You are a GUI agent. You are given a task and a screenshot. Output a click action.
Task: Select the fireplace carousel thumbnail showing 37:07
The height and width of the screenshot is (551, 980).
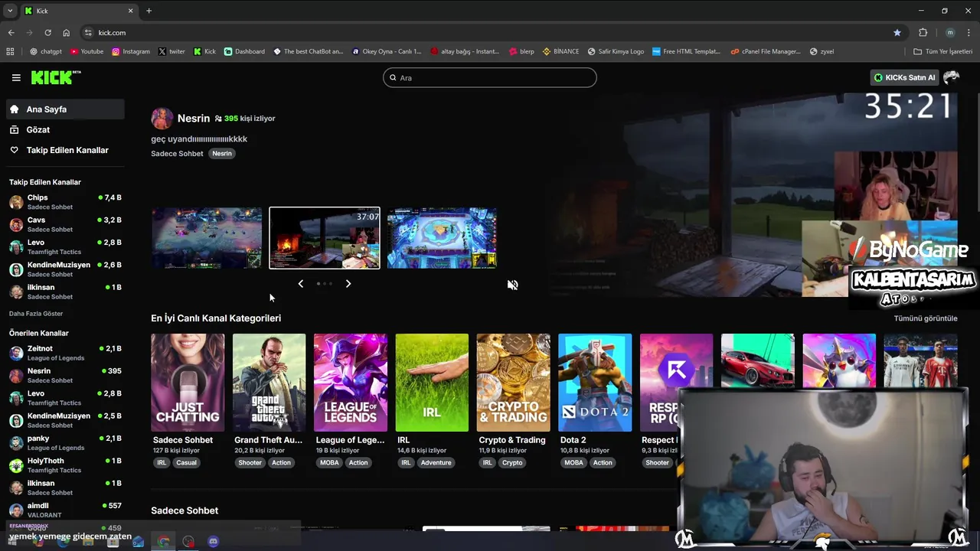click(x=325, y=238)
